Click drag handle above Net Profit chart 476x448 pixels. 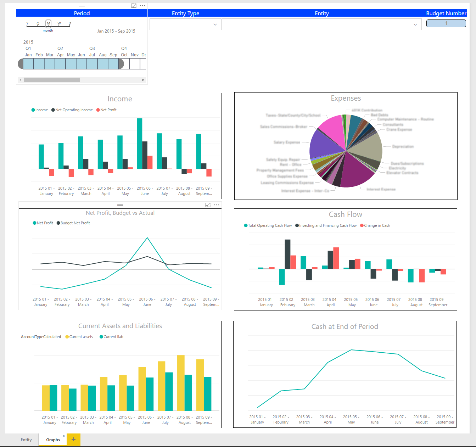pos(120,205)
